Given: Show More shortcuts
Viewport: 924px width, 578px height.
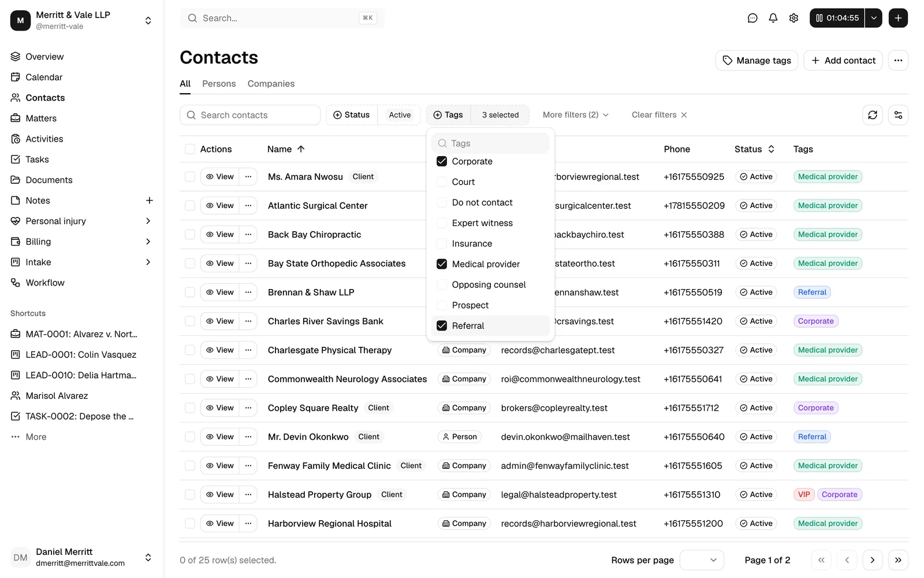Looking at the screenshot, I should coord(36,437).
